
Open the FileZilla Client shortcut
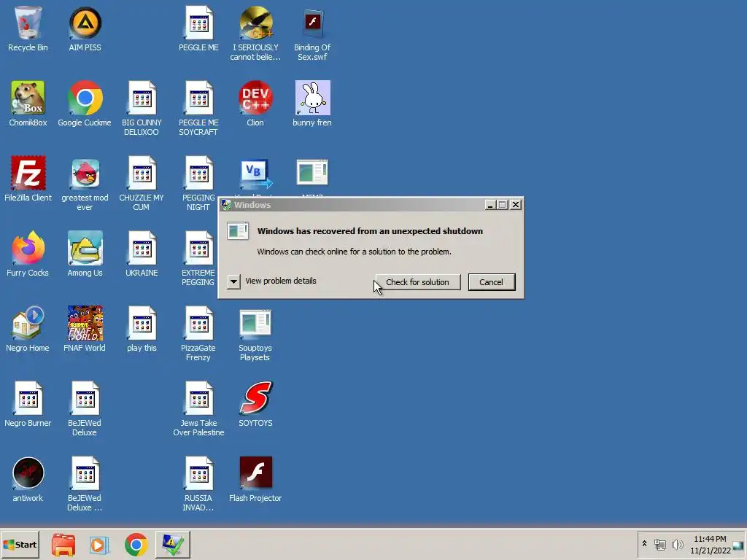click(x=28, y=179)
